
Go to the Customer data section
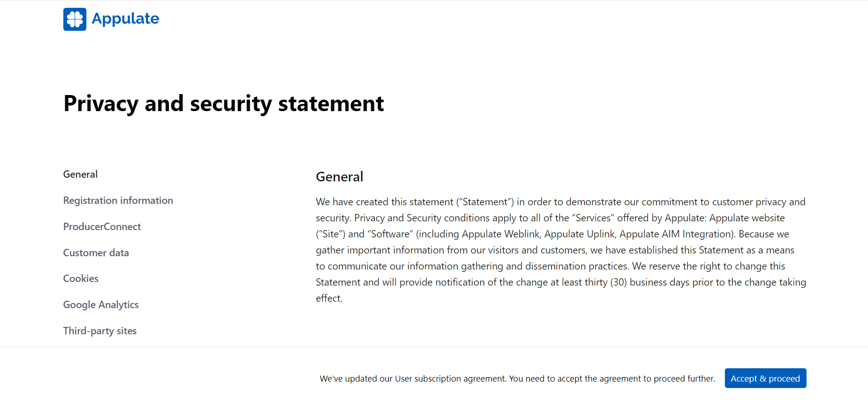coord(96,253)
